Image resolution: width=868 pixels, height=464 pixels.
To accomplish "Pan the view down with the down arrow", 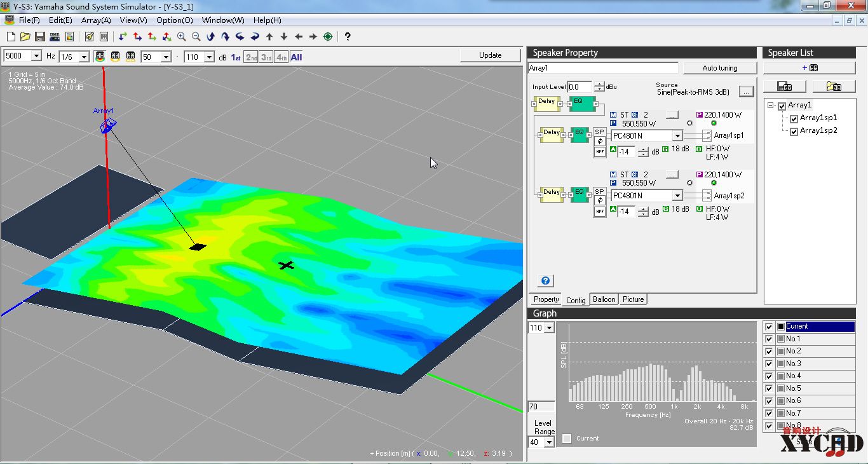I will point(284,37).
